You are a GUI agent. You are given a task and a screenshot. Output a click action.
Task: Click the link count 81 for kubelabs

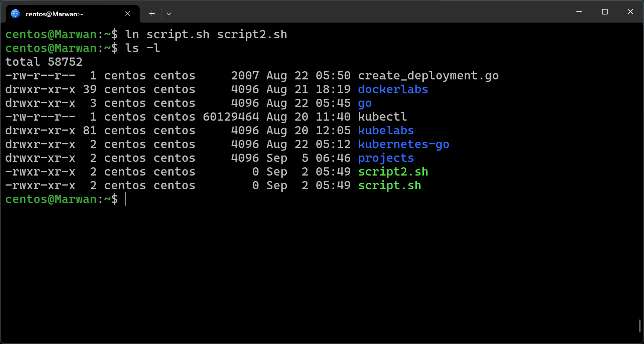90,131
